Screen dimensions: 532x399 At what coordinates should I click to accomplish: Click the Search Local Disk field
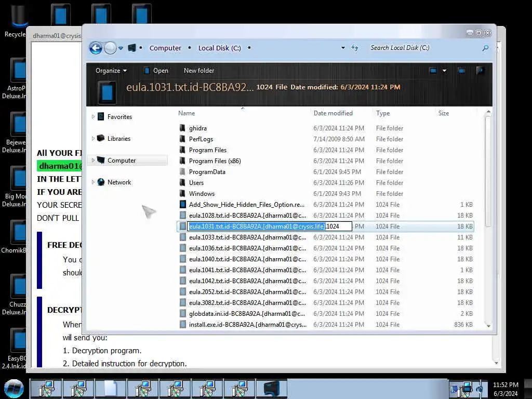click(x=424, y=48)
